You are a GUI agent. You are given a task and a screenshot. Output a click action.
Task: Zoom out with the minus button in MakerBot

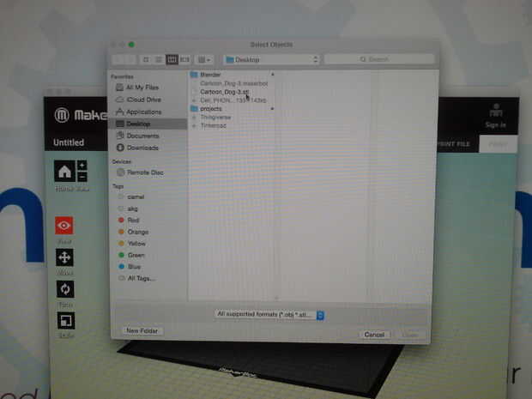tap(82, 177)
